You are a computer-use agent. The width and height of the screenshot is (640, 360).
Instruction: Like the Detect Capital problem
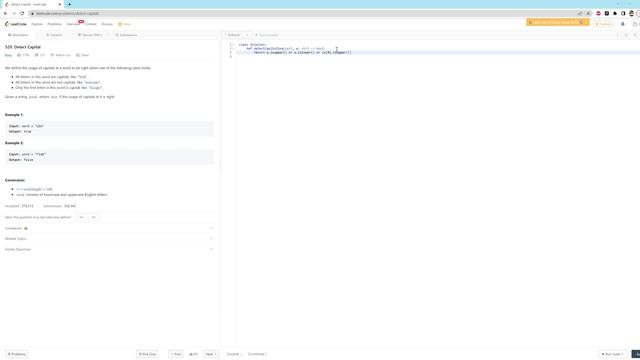23,55
